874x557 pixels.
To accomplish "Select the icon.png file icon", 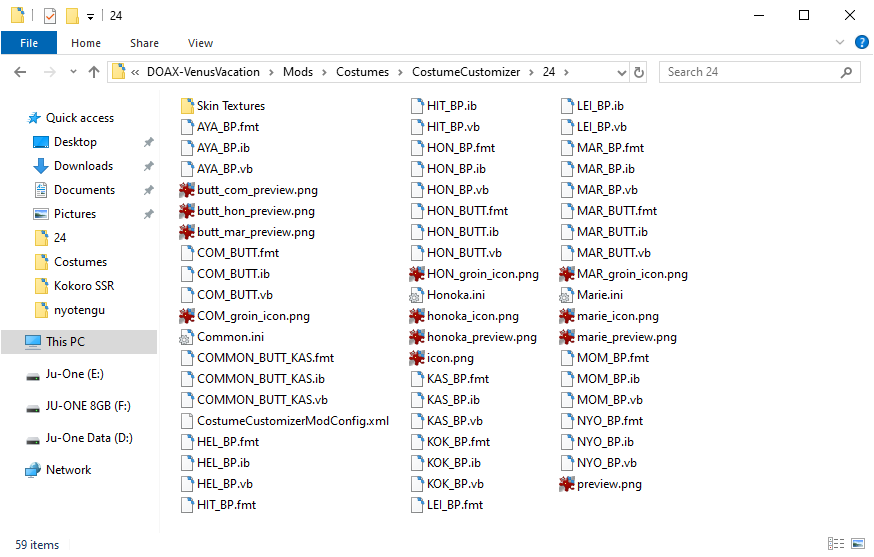I will (417, 358).
